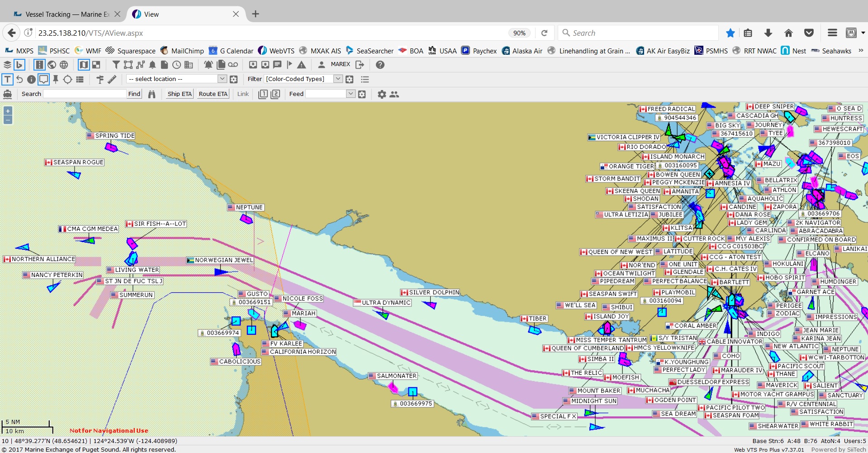Select the crosshair target tool

click(x=67, y=80)
